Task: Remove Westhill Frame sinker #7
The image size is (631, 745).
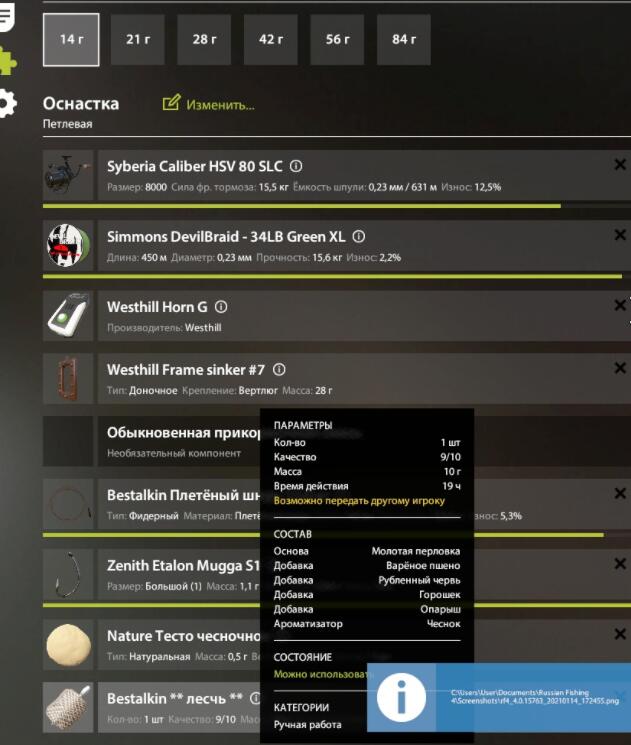Action: click(620, 368)
